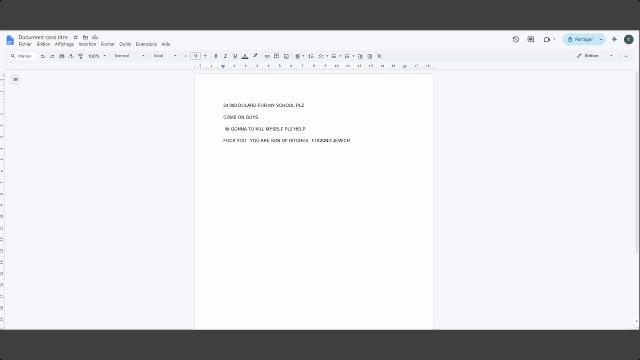
Task: Star the document next to its title
Action: coord(76,37)
